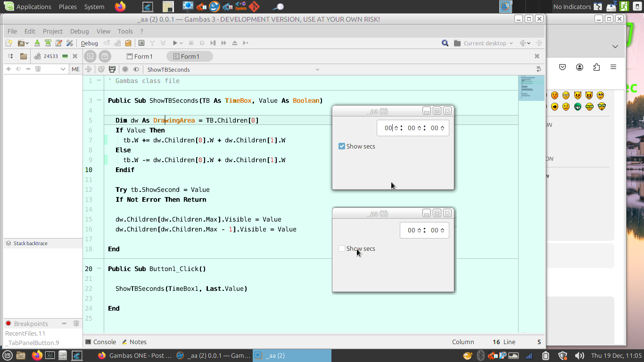Click the New project icon in toolbar
This screenshot has width=644, height=362.
coord(8,43)
